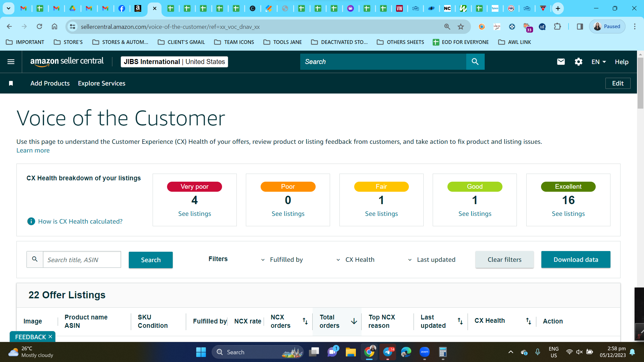Sort by CX Health column arrows
This screenshot has width=644, height=362.
click(529, 321)
